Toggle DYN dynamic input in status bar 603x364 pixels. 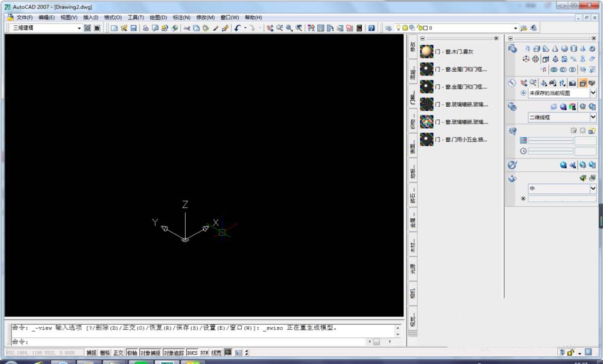(x=204, y=353)
